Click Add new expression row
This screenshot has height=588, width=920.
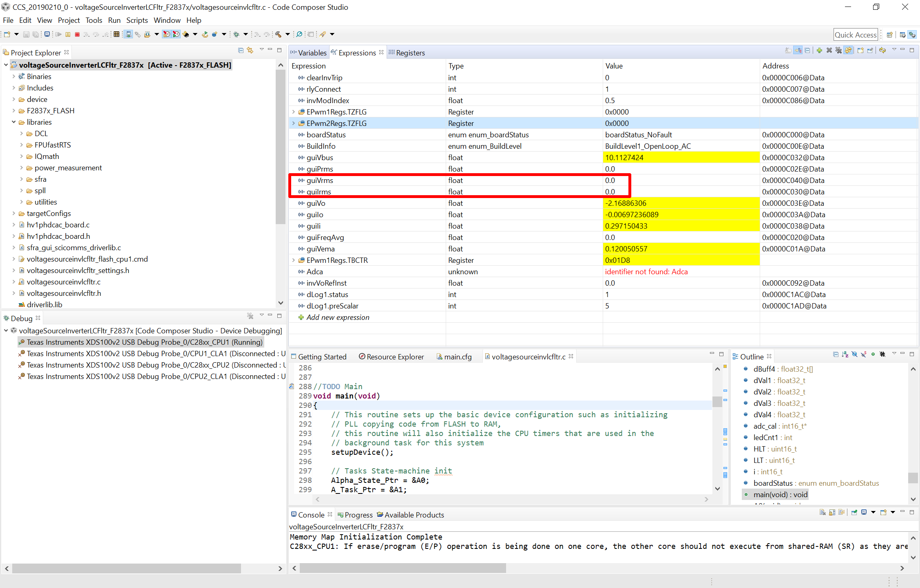tap(338, 317)
